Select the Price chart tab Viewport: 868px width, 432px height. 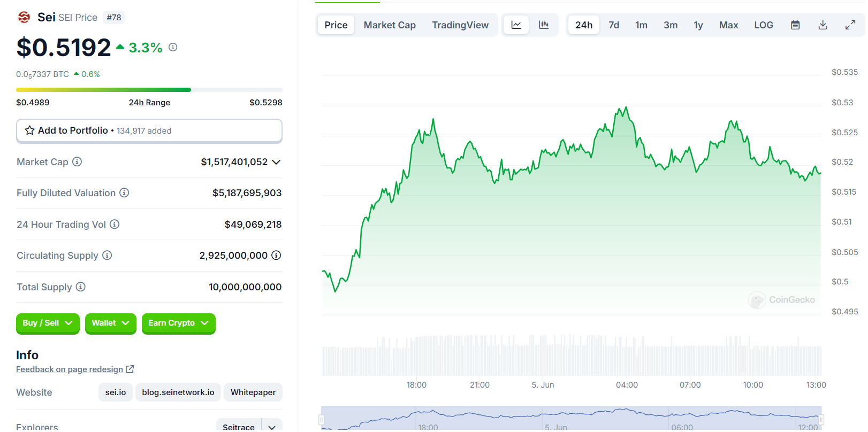tap(336, 25)
